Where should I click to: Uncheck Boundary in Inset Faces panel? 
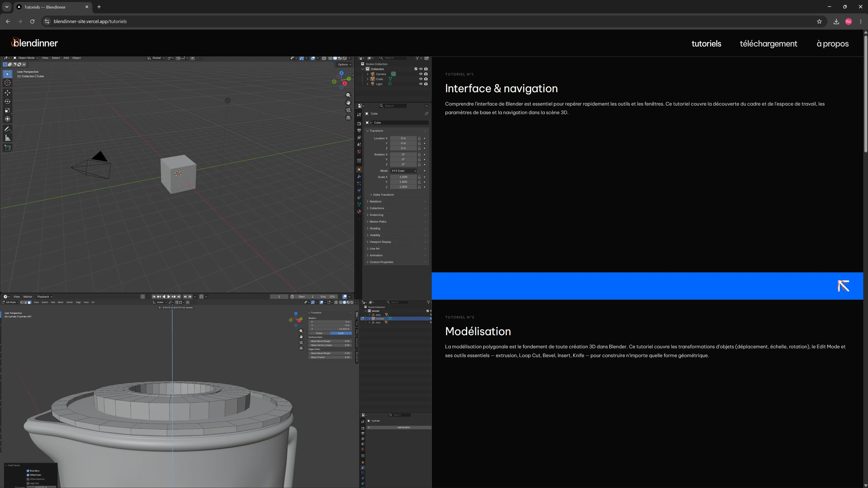[x=28, y=471]
